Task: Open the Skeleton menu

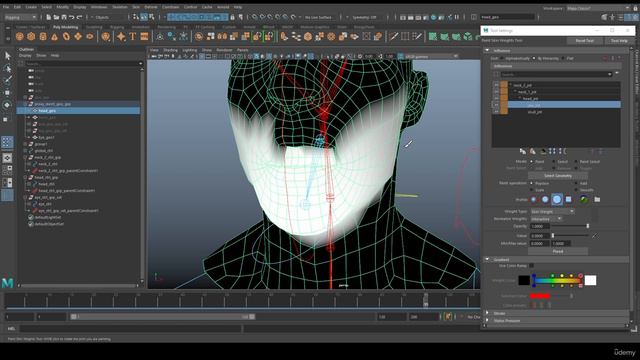Action: [120, 7]
